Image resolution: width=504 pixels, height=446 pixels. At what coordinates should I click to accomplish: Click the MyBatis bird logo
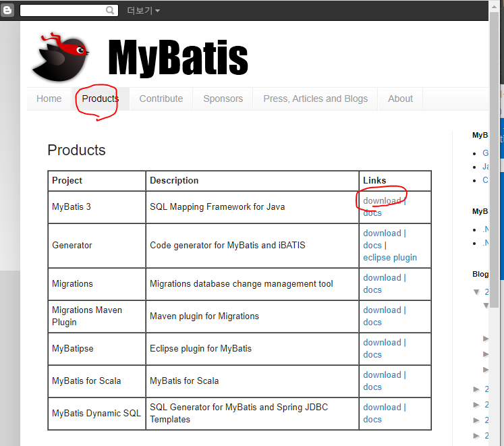(61, 57)
